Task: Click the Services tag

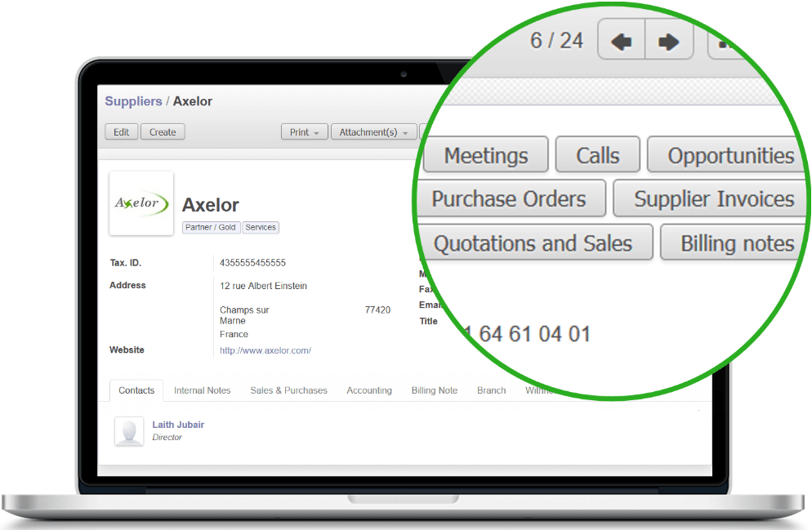Action: (261, 227)
